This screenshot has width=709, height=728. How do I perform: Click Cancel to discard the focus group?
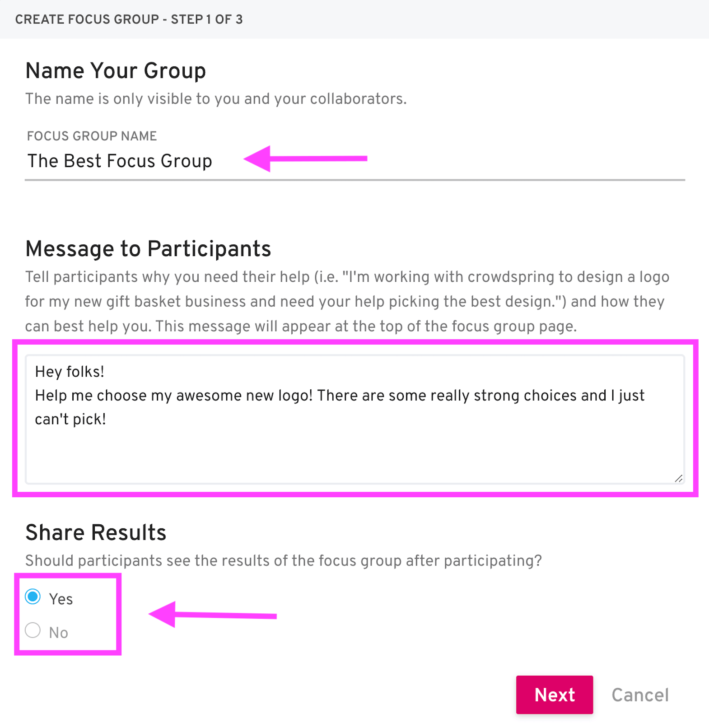(x=640, y=695)
